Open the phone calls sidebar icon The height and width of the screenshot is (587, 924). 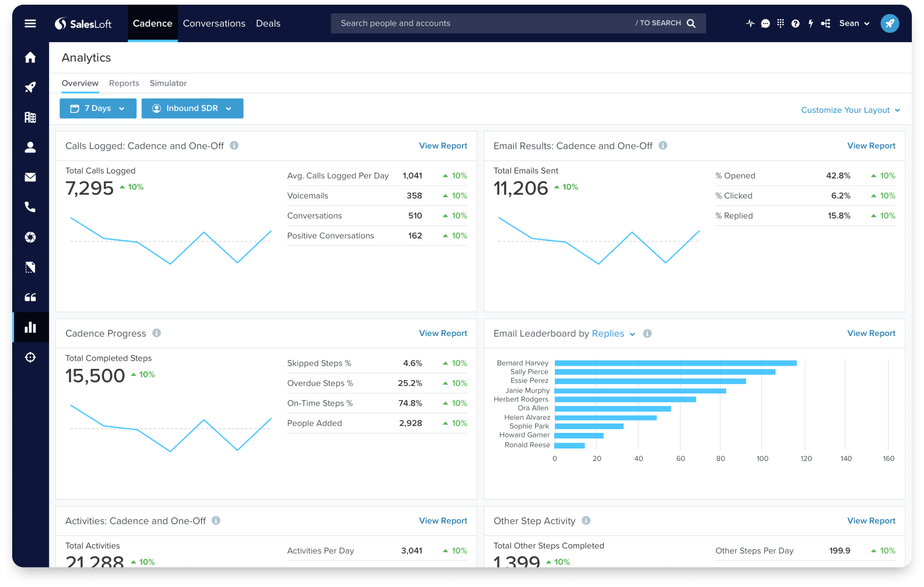coord(30,207)
